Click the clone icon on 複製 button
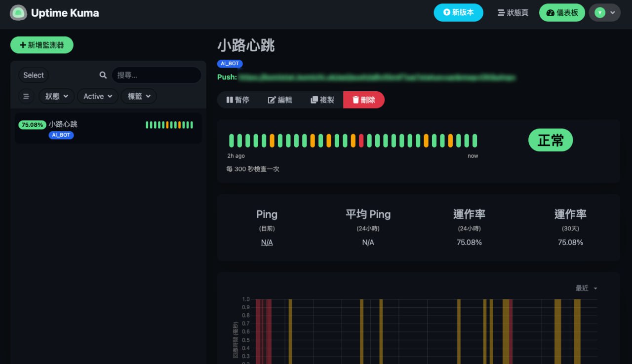The image size is (632, 364). pyautogui.click(x=315, y=100)
